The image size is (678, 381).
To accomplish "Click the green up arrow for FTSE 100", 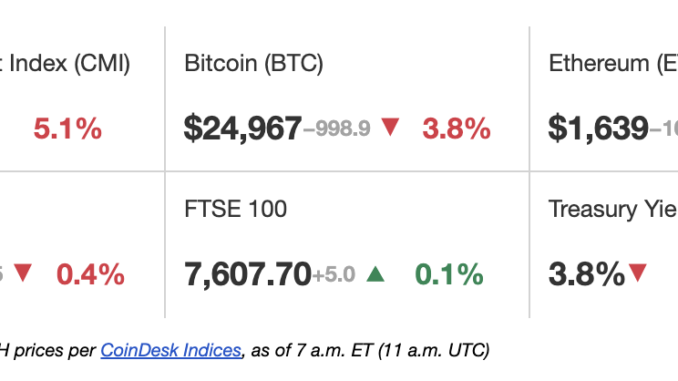I will [375, 274].
